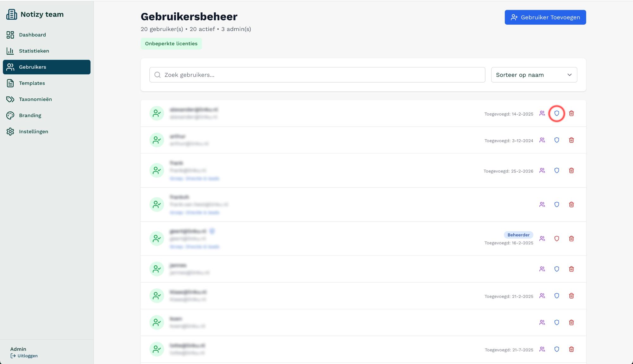Open the Dashboard menu item
The width and height of the screenshot is (633, 364).
[x=32, y=35]
